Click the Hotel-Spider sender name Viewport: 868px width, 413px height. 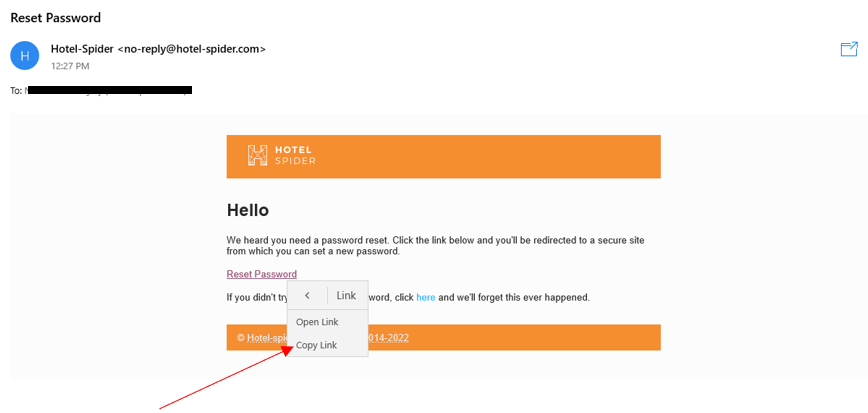82,49
